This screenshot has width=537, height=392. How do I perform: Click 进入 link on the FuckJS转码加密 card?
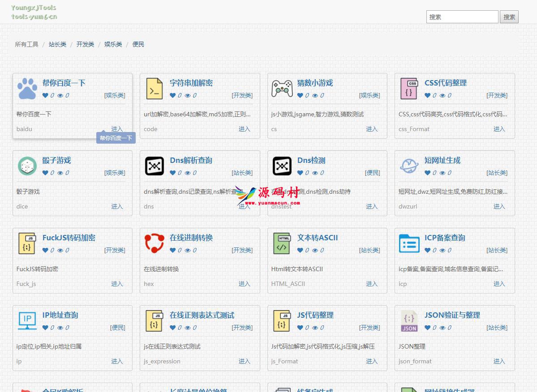click(117, 284)
